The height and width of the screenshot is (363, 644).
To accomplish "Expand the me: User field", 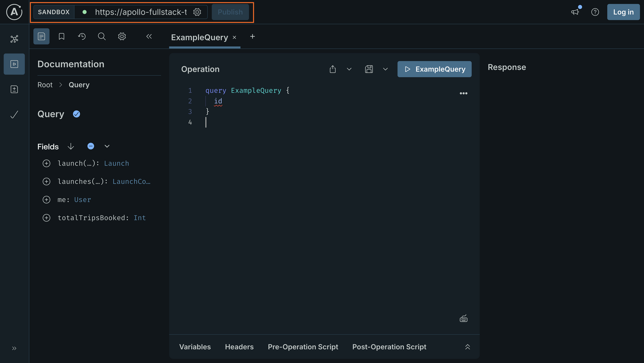I will pos(46,199).
